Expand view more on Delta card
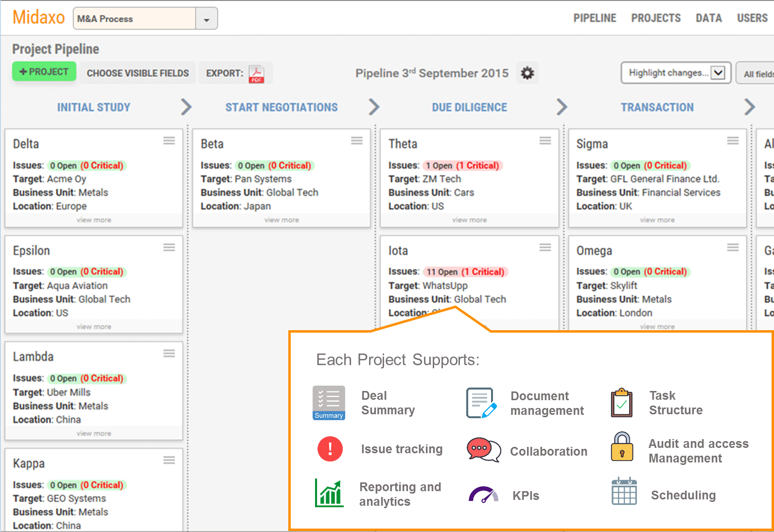Viewport: 774px width, 532px height. point(94,220)
